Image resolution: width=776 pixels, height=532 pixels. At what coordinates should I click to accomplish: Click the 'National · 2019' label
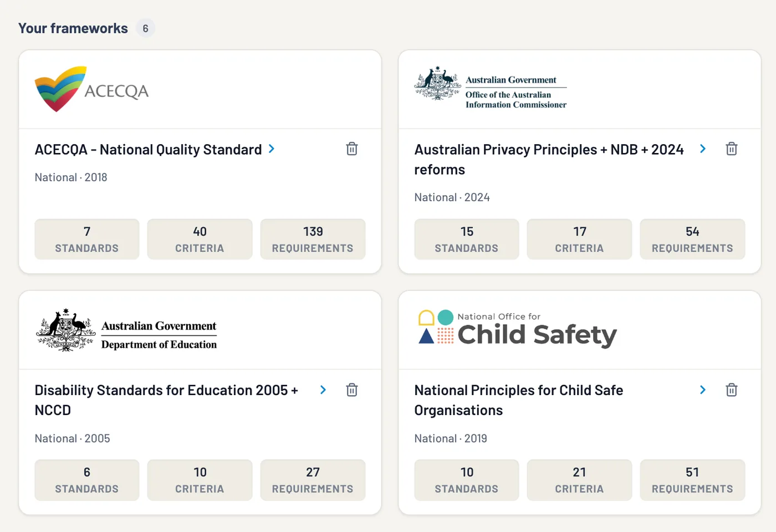(x=451, y=438)
